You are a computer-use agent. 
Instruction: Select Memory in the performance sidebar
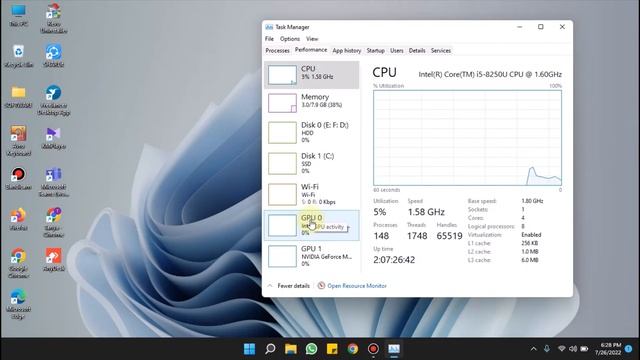pos(312,102)
